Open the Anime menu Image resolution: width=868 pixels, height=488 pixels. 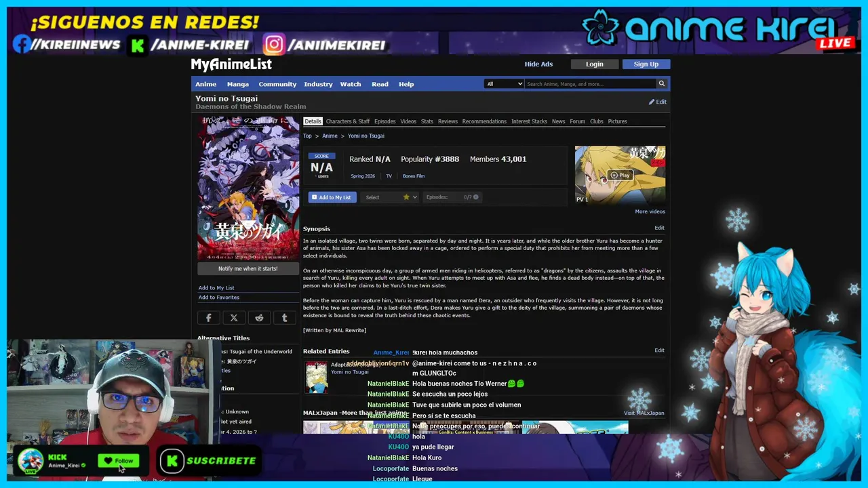point(206,84)
